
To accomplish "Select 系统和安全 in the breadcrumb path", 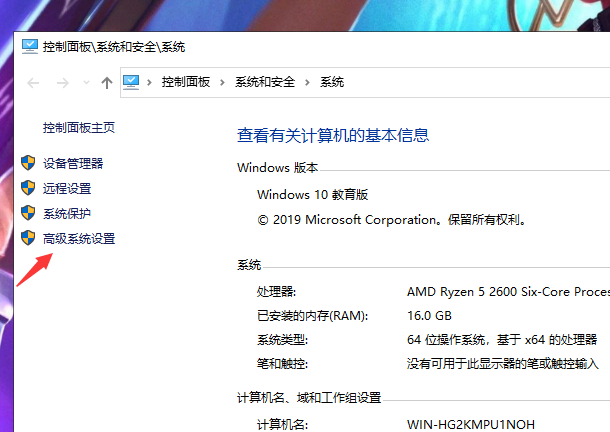I will click(265, 82).
